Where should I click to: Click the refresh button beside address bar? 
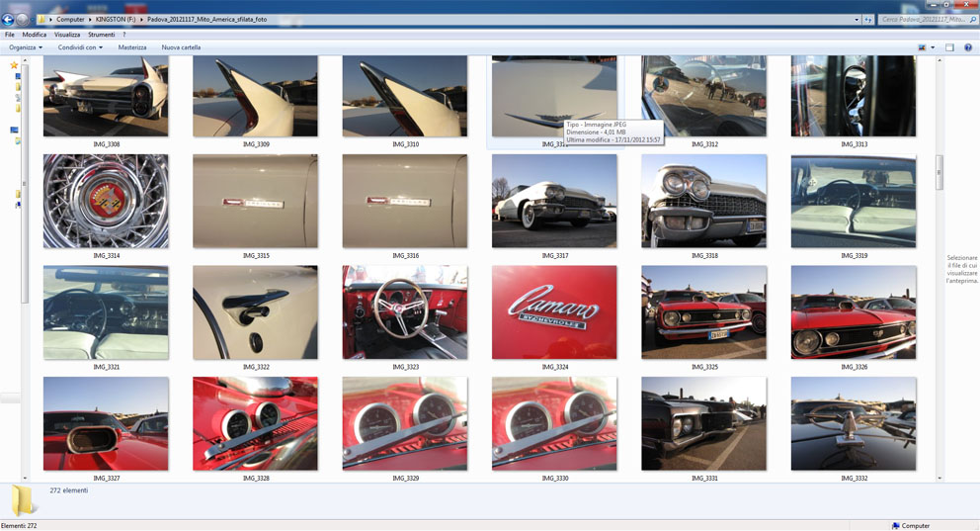coord(868,19)
